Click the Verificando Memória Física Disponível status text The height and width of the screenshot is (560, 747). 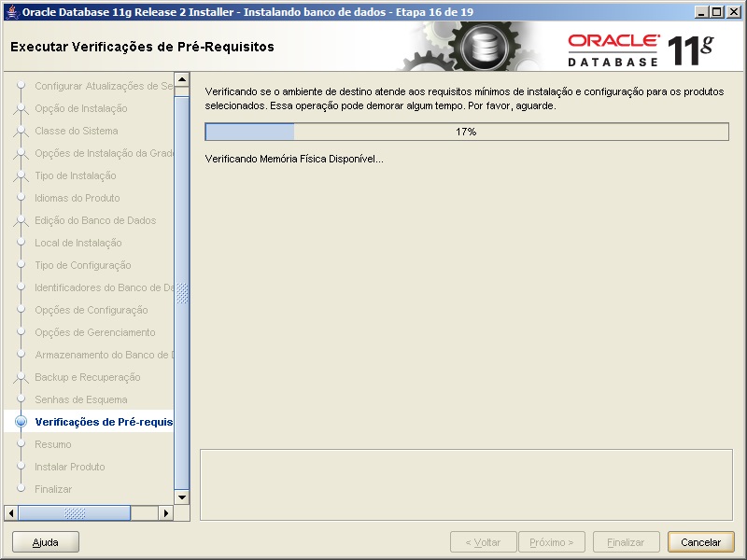[x=294, y=159]
